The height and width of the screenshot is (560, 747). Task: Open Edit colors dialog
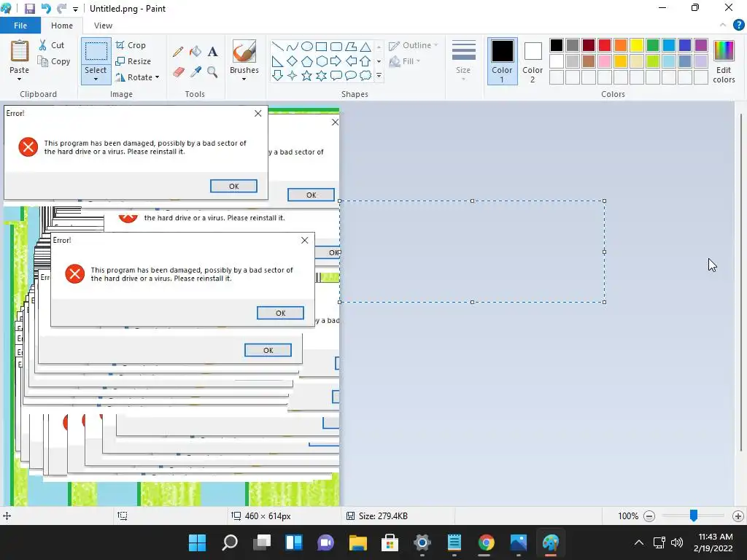point(724,62)
